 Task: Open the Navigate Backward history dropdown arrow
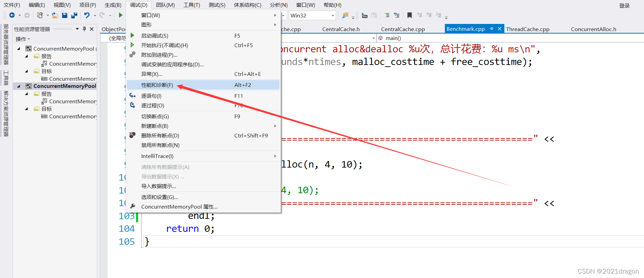[20, 15]
